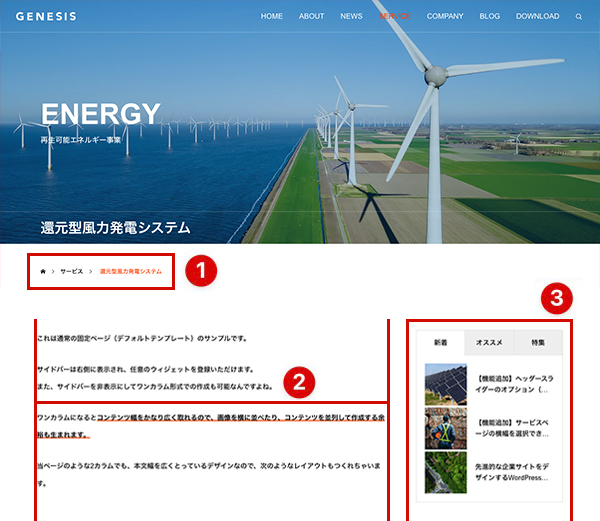Viewport: 600px width, 521px height.
Task: Open the 先進的な企業サイト article title
Action: click(x=514, y=472)
